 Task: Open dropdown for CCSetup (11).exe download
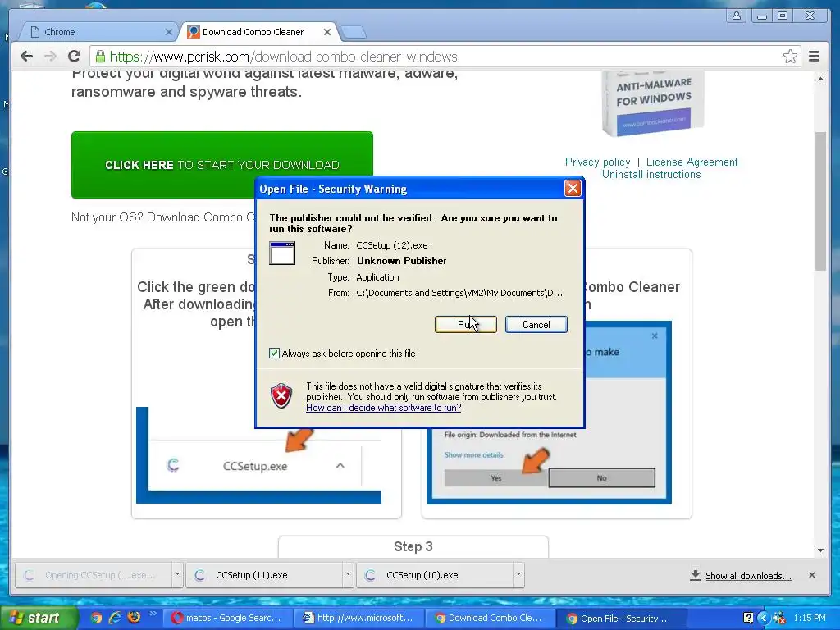point(348,575)
